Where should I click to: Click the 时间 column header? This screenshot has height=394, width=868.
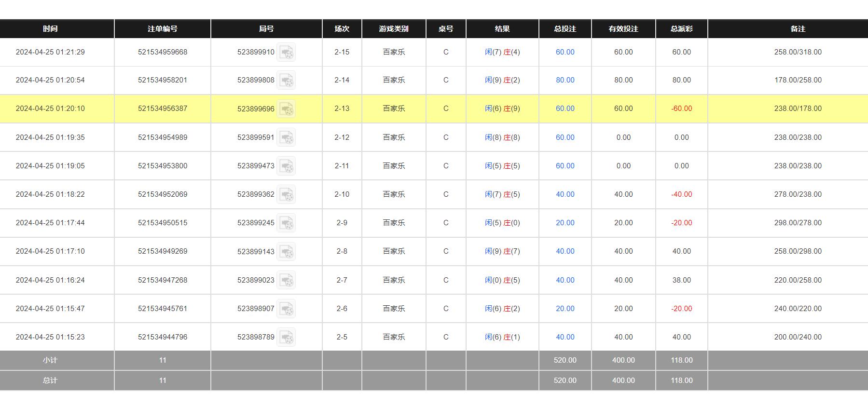pos(50,29)
